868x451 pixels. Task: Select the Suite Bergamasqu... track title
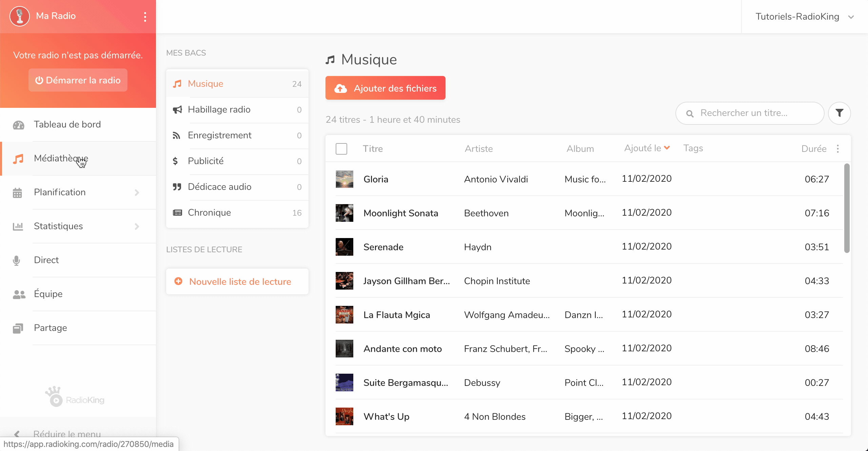click(406, 383)
